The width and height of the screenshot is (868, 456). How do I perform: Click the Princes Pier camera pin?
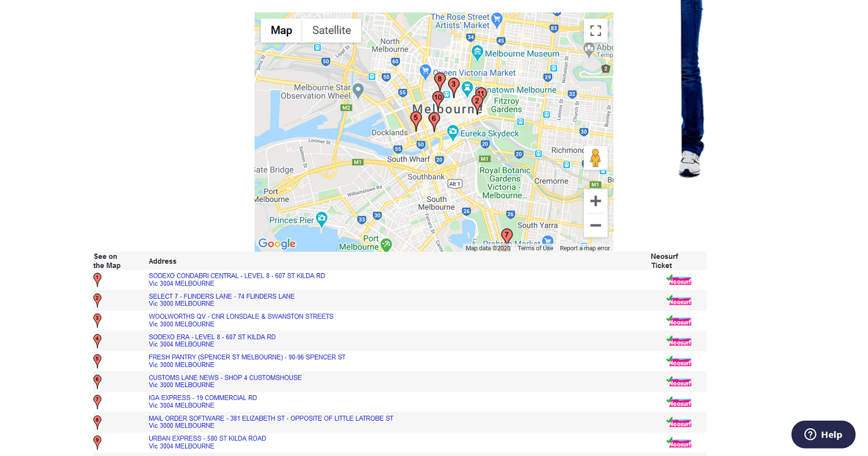click(x=322, y=219)
